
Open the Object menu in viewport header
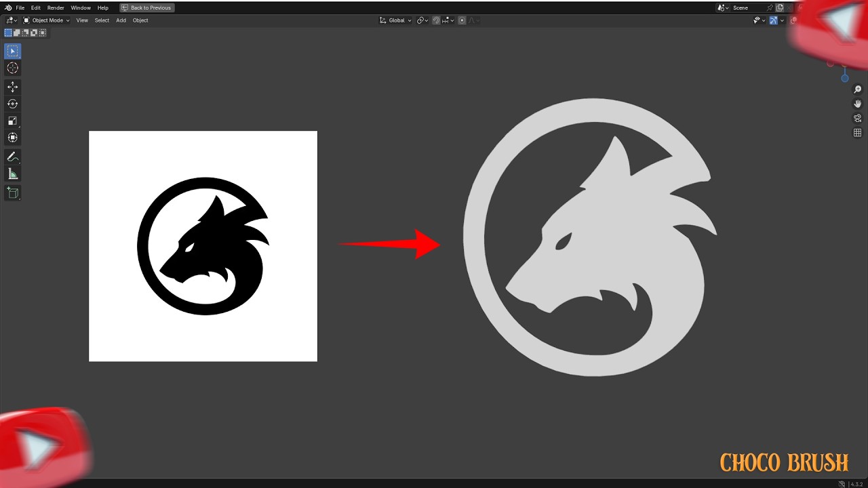click(140, 20)
